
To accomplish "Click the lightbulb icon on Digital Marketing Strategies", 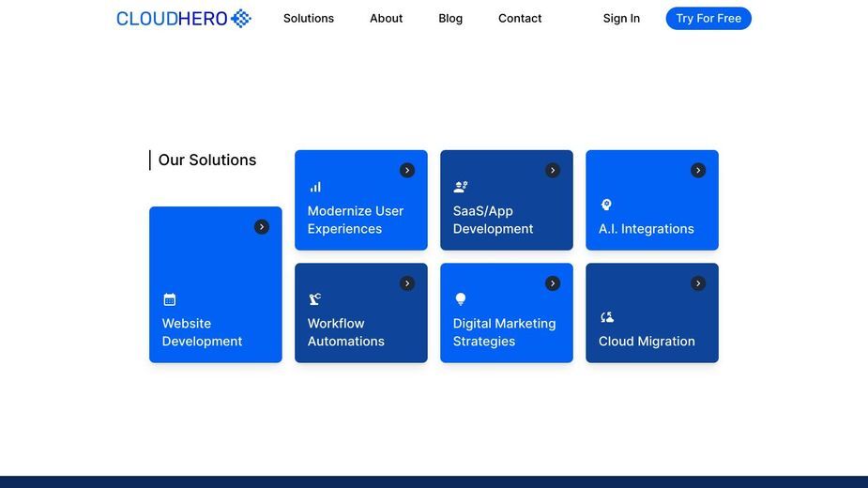I will (x=460, y=299).
